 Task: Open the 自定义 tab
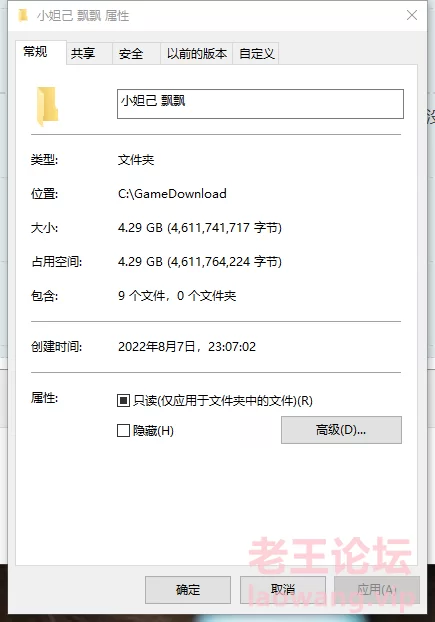click(256, 53)
